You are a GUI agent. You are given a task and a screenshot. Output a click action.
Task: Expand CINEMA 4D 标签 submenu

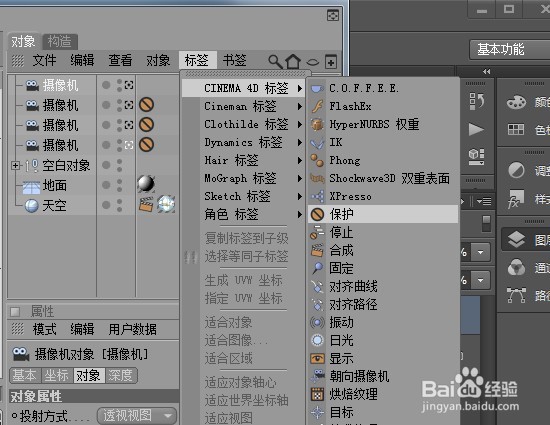point(243,88)
